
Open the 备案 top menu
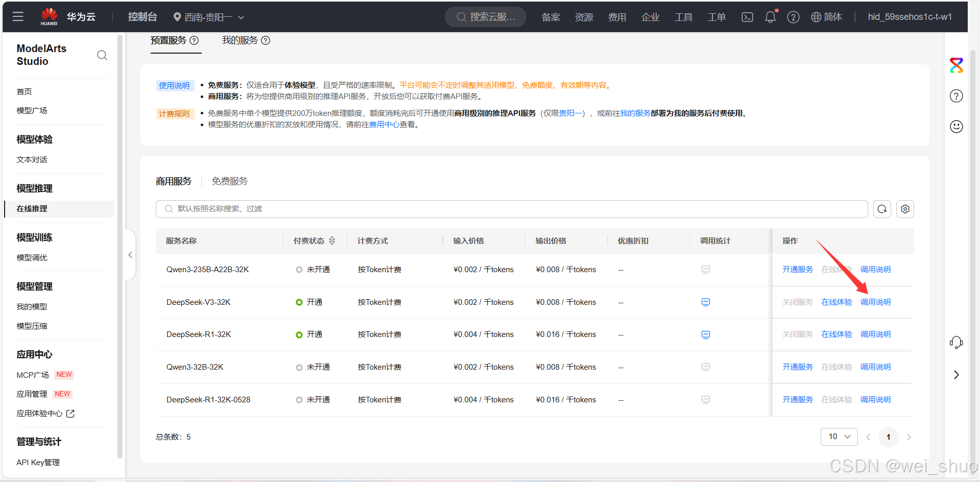tap(551, 17)
